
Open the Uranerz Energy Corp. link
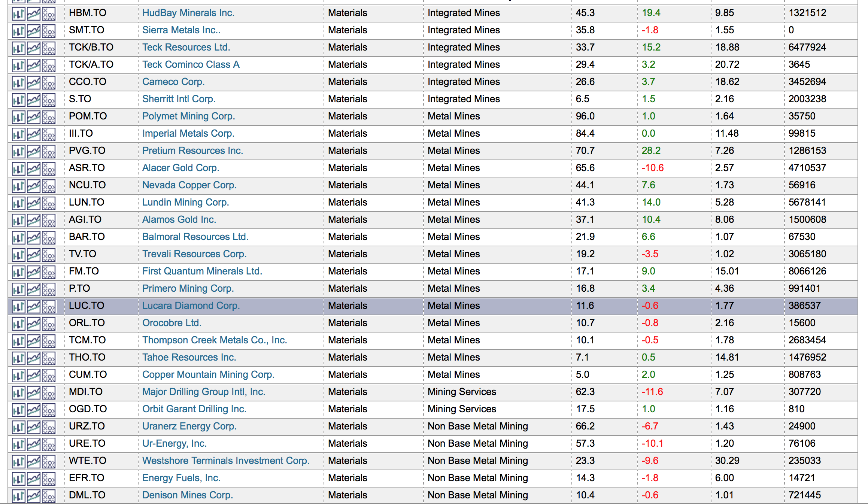tap(189, 426)
